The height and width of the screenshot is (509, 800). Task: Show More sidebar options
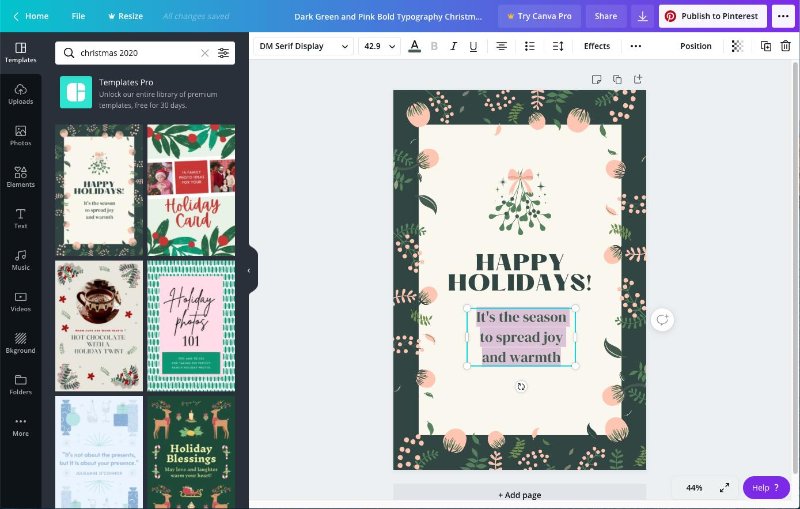(20, 426)
